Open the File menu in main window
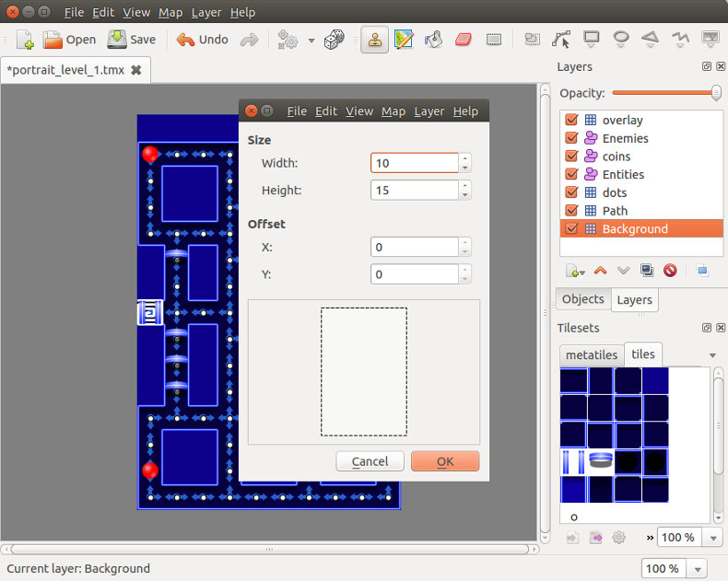 (x=74, y=13)
